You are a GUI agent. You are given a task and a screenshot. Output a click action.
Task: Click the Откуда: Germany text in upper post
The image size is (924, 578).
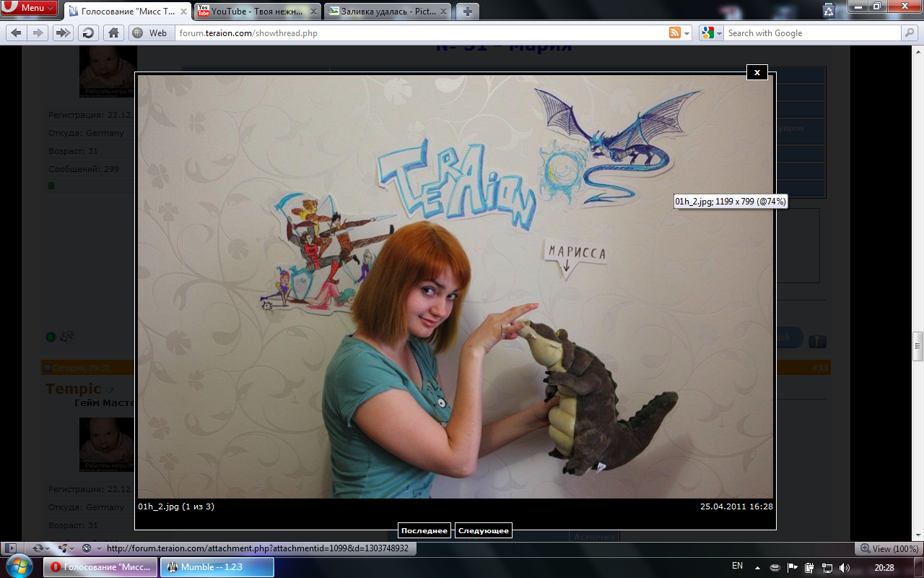[x=86, y=133]
